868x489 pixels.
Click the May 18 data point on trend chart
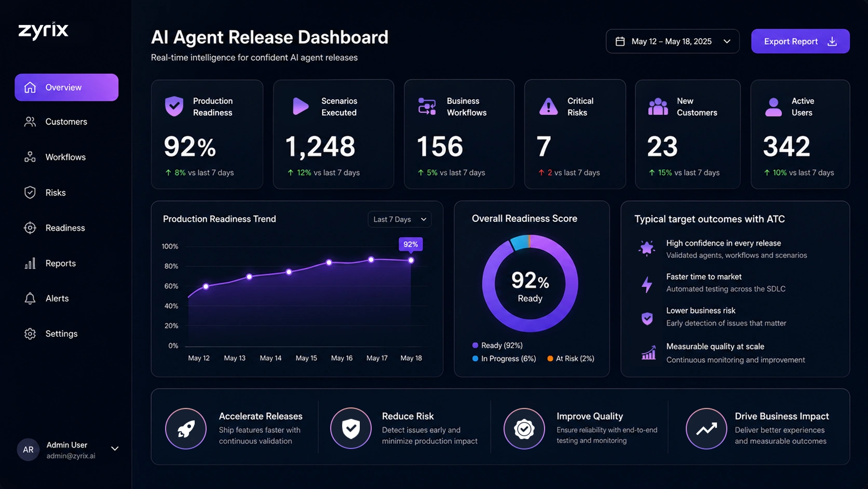coord(411,260)
